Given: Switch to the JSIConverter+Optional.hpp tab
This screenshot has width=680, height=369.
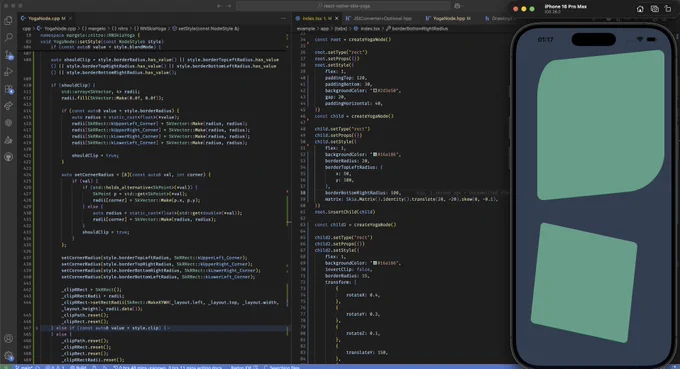Looking at the screenshot, I should coord(378,18).
